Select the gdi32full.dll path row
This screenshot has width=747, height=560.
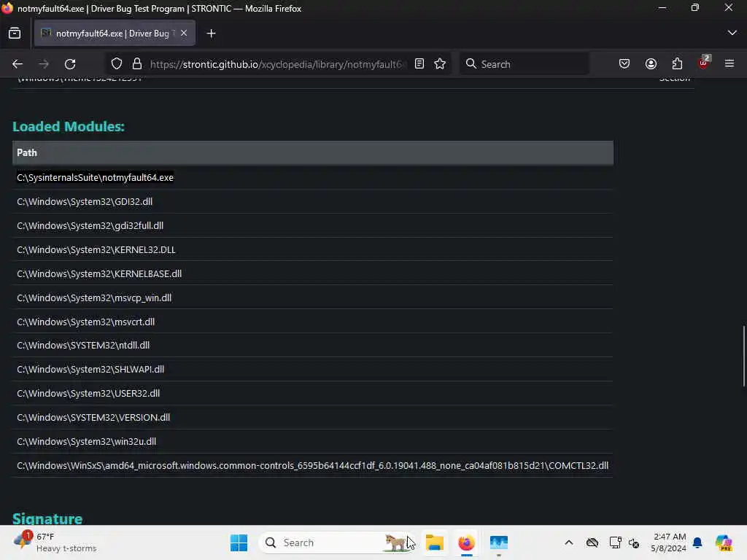pyautogui.click(x=313, y=226)
